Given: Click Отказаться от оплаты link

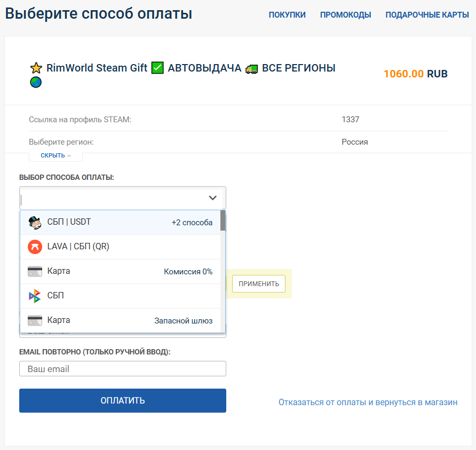Looking at the screenshot, I should click(368, 402).
